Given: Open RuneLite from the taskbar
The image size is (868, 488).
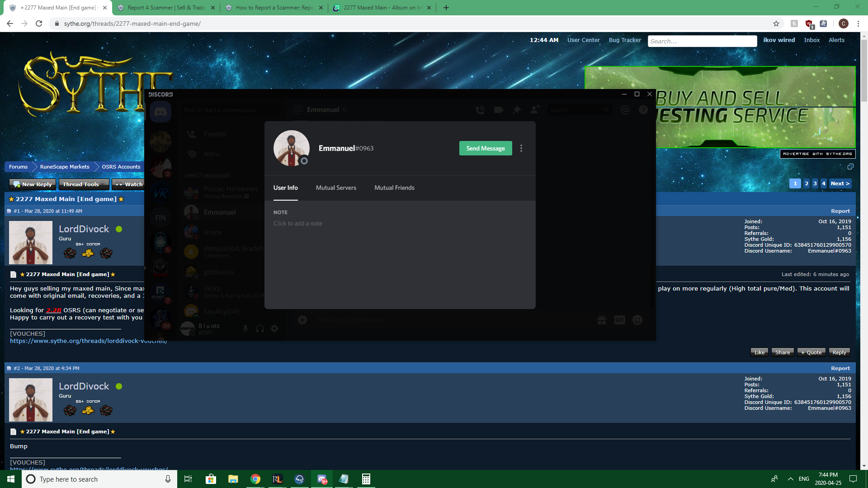Looking at the screenshot, I should (x=277, y=479).
